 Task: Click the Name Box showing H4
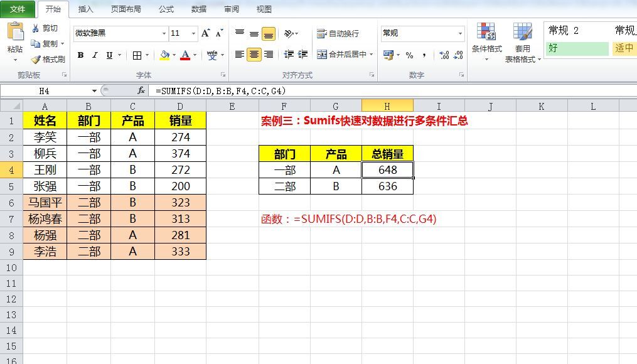[45, 90]
